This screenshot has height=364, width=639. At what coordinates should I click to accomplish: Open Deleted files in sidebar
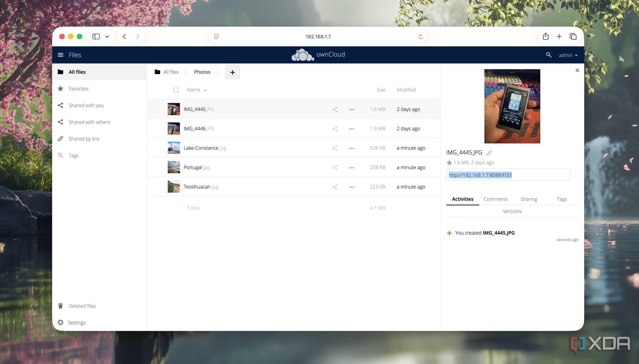(99, 306)
